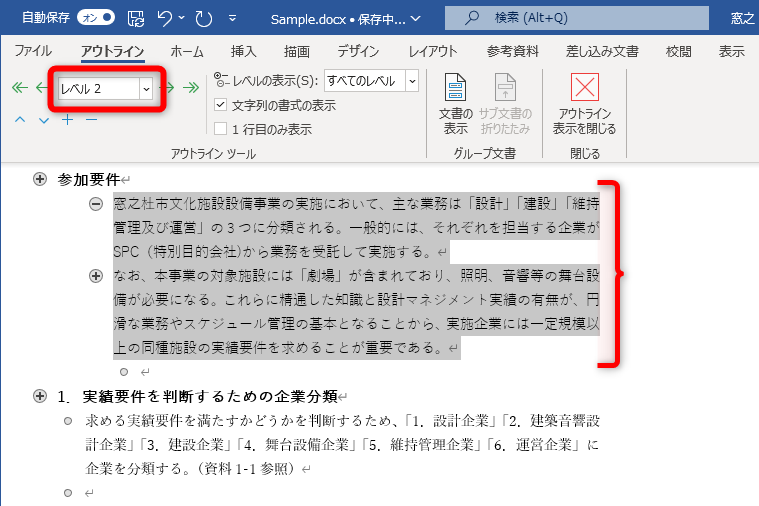Open the レイアウト tab
This screenshot has width=759, height=506.
click(433, 51)
